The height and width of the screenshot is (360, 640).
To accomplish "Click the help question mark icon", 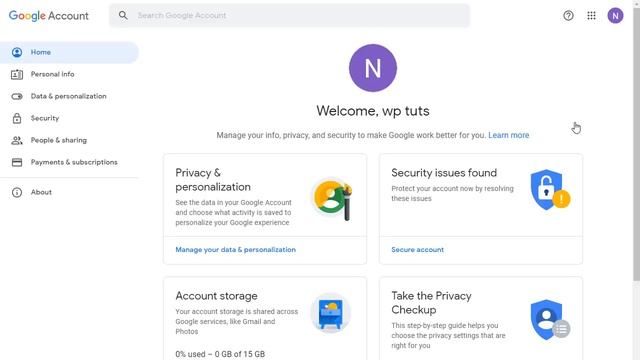I will [568, 16].
